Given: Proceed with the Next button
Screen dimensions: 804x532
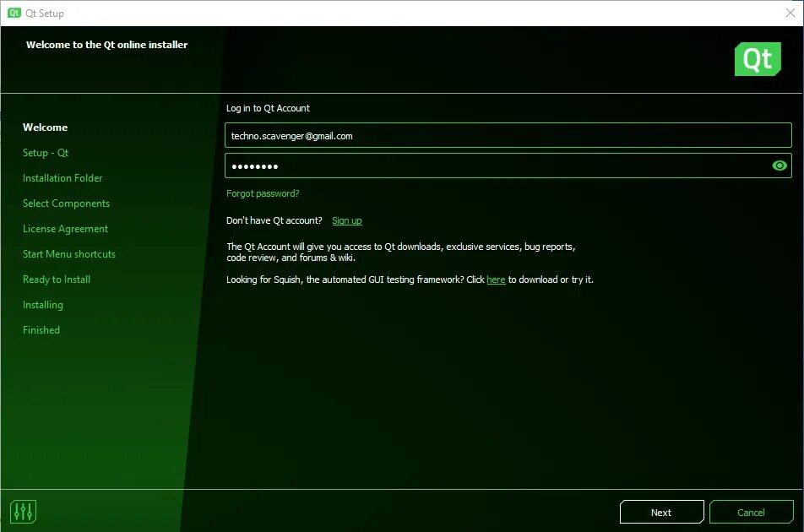Looking at the screenshot, I should point(661,512).
